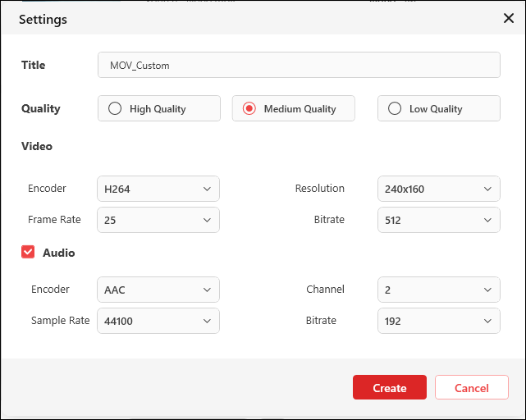Screen dimensions: 526x420
Task: Click the chevron arrow in Sample Rate box
Action: coord(207,321)
